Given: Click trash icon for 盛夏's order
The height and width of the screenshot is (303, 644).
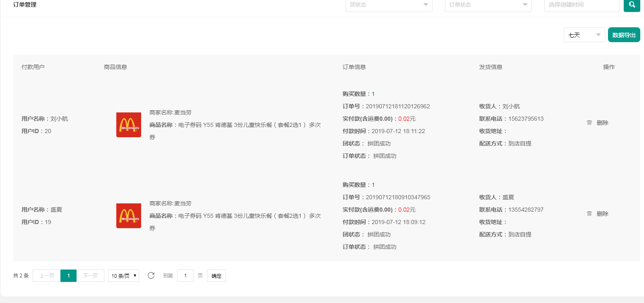Looking at the screenshot, I should tap(589, 214).
